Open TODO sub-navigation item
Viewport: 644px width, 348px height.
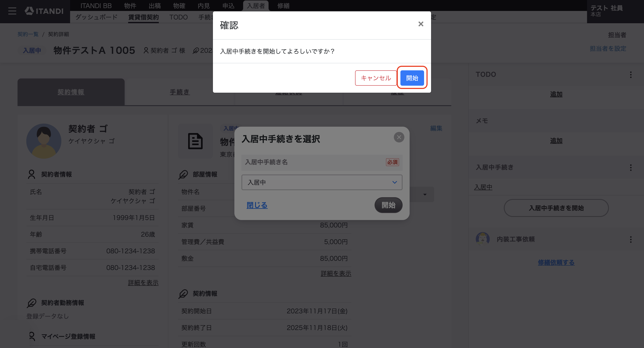point(178,17)
